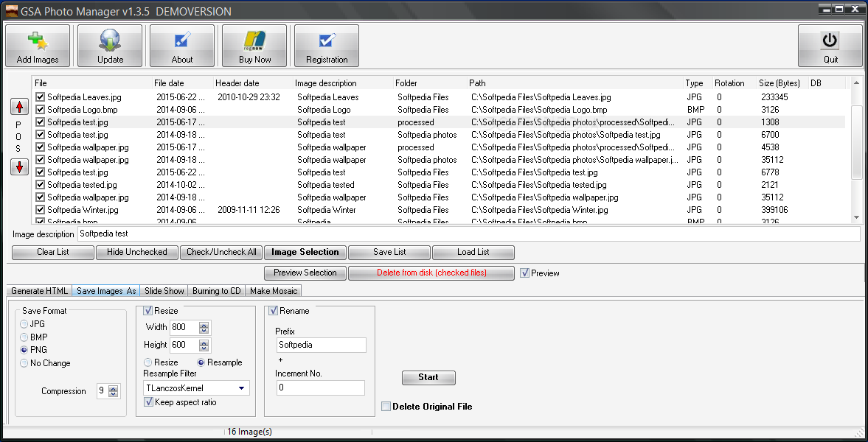Click header date 2010-10-29 23:32
The image size is (868, 442).
[x=249, y=97]
